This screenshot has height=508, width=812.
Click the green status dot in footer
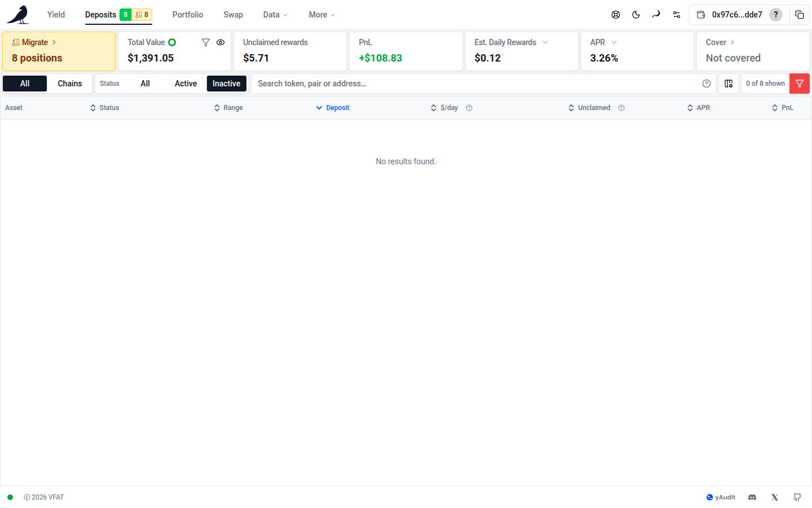point(10,497)
